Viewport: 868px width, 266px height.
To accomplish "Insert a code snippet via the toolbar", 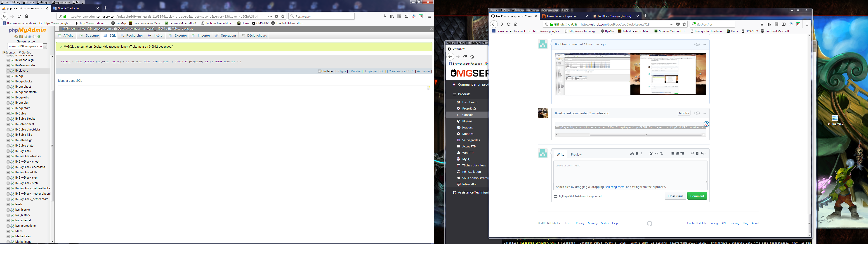I will point(656,154).
